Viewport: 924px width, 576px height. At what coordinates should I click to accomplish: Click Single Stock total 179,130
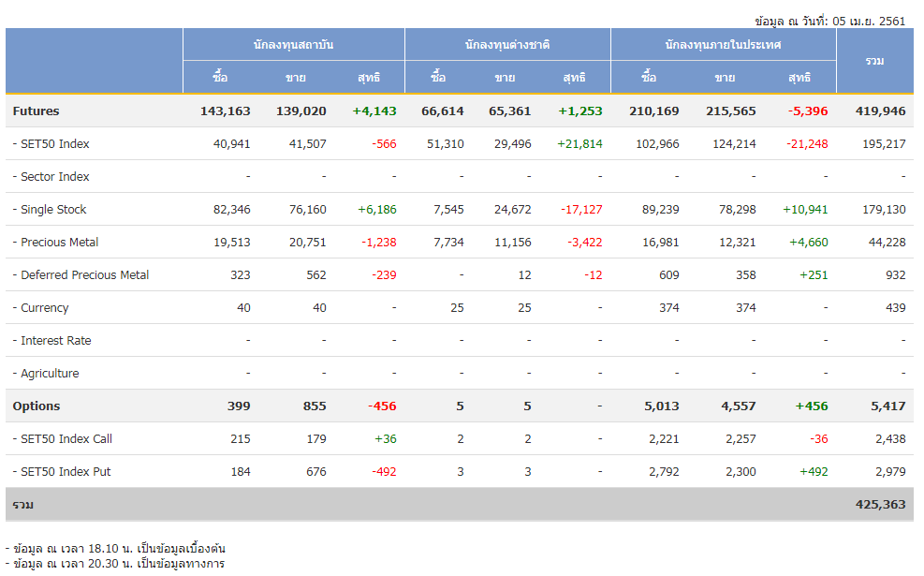[884, 209]
